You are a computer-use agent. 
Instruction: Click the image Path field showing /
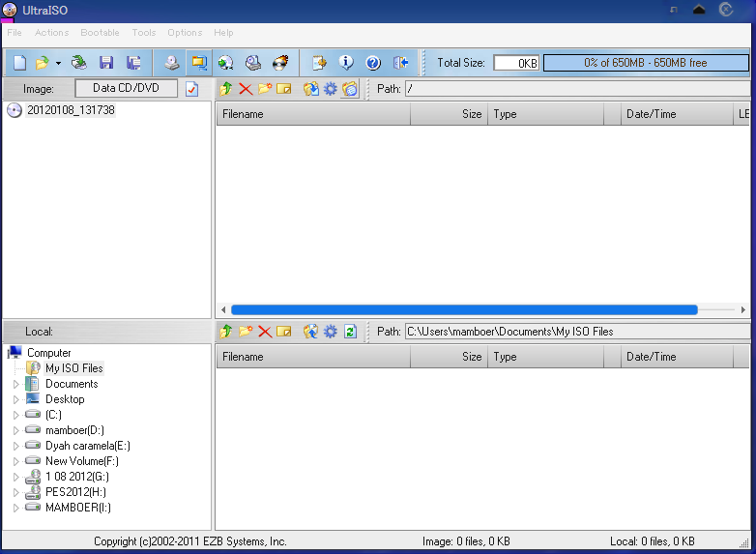coord(577,89)
